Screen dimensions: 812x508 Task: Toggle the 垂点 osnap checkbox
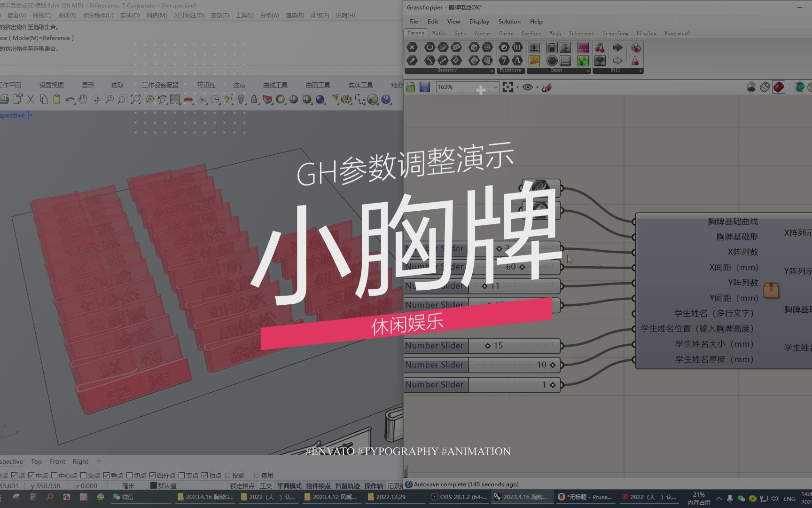pos(106,476)
